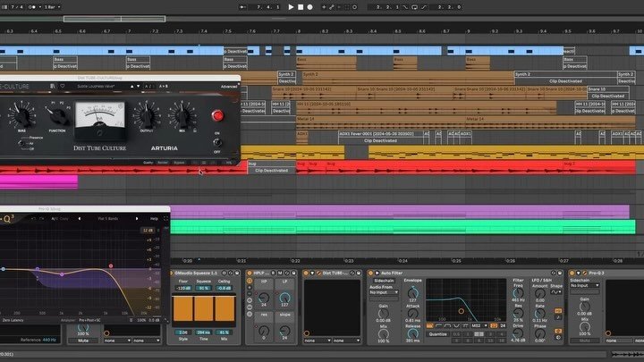Click the Help menu in Pro-Q 3
Screen dimensions: 644x362
[154, 218]
